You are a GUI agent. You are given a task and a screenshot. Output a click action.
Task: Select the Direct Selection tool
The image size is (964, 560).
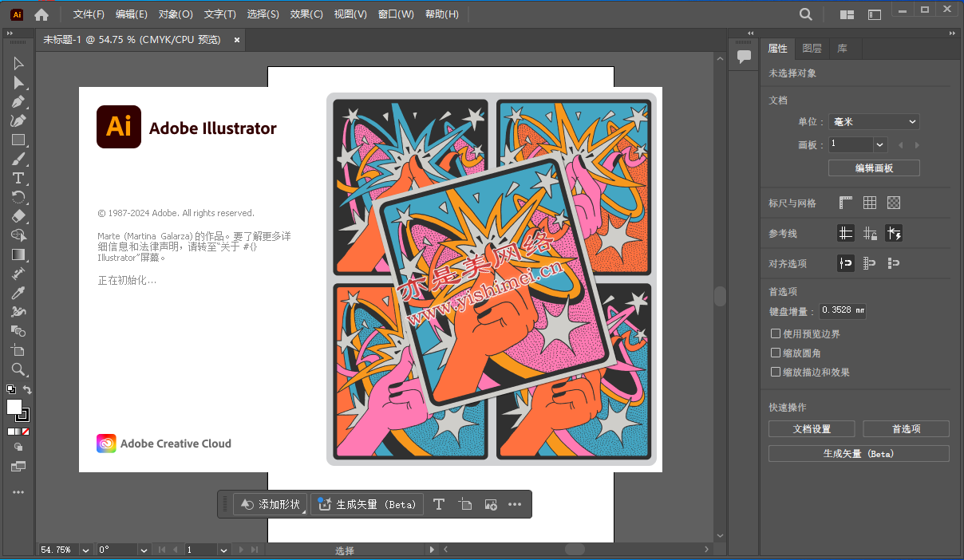pos(18,83)
